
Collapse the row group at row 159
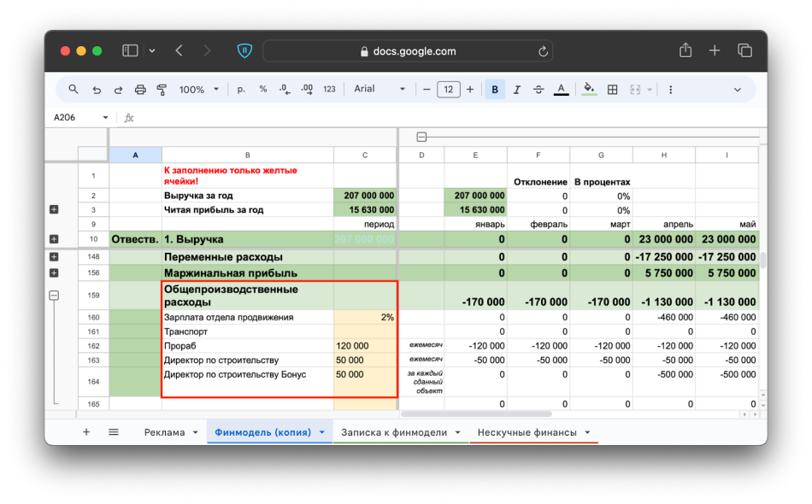coord(54,296)
